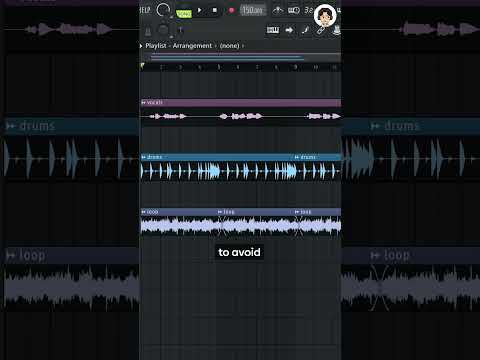Expand the chevron after (none)
The width and height of the screenshot is (480, 360).
coord(243,46)
